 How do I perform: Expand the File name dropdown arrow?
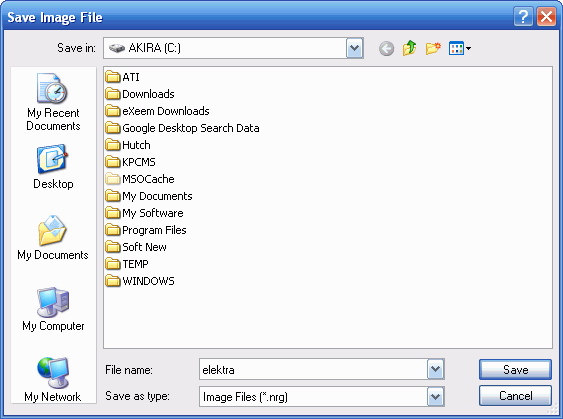435,369
